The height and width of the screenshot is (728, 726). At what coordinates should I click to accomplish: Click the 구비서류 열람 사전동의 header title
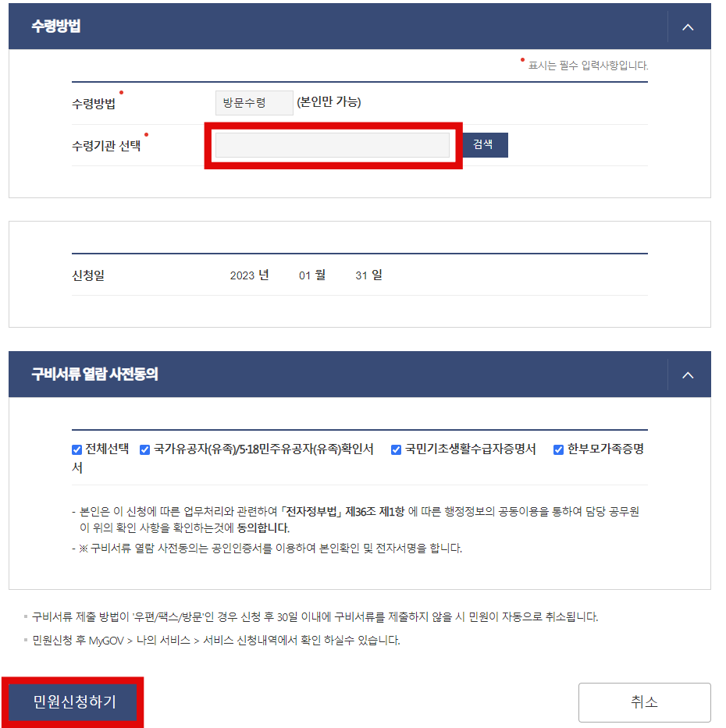pyautogui.click(x=94, y=375)
